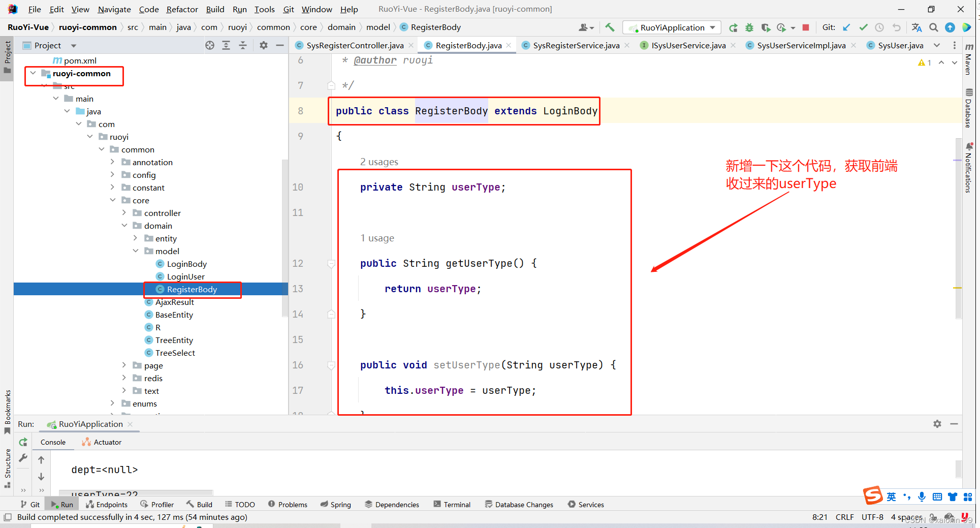
Task: Click the Build project hammer icon
Action: click(610, 27)
